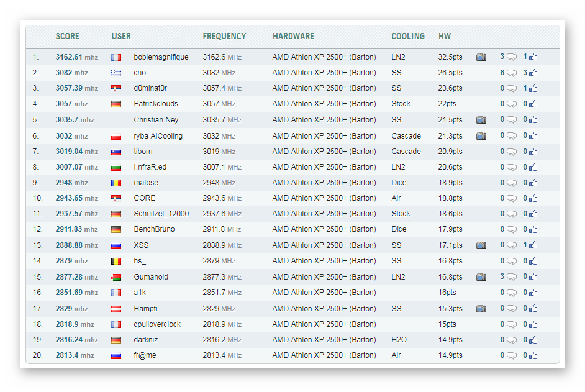Open Patrickclouds user profile
The height and width of the screenshot is (392, 585).
pos(156,104)
